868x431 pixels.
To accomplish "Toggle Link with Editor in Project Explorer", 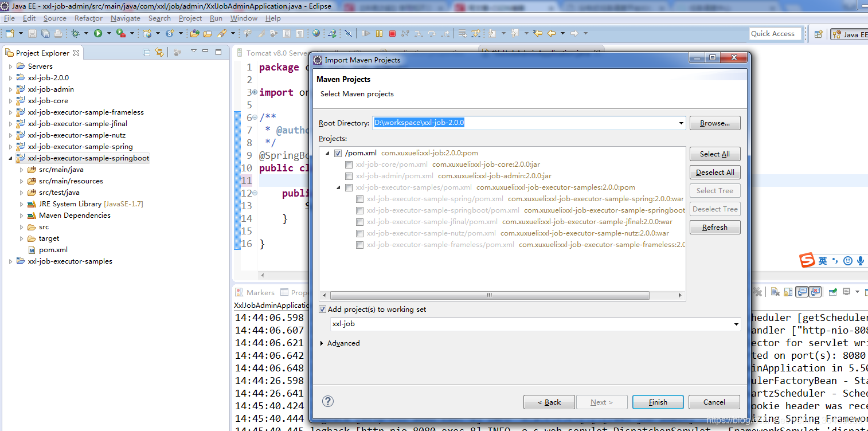I will [160, 52].
